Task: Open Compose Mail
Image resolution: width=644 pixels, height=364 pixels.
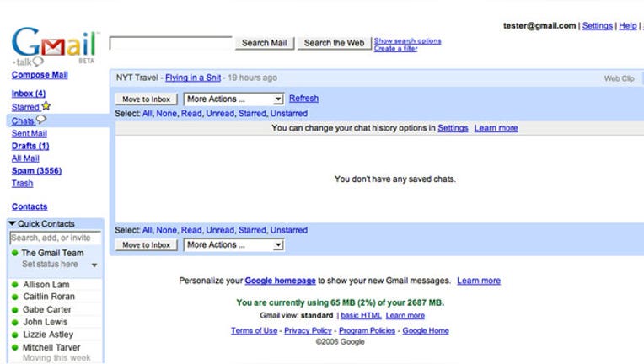Action: [40, 75]
